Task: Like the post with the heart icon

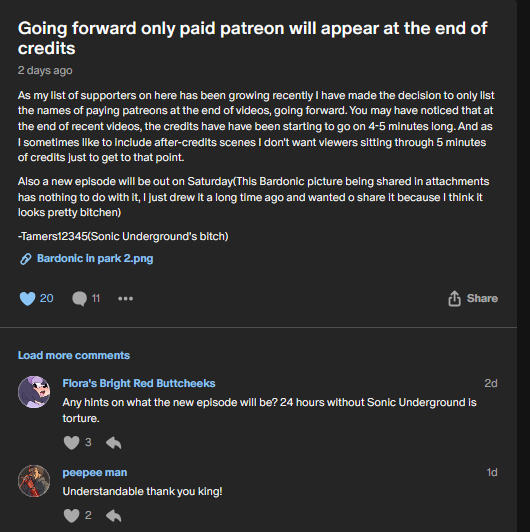Action: coord(27,299)
